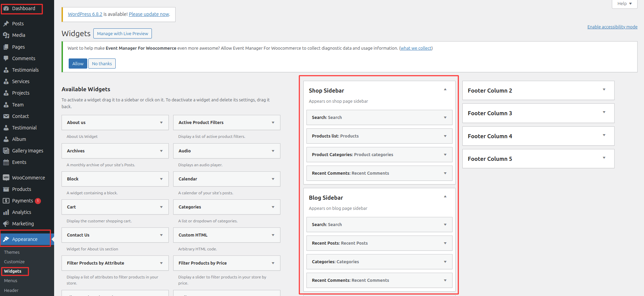Click the Analytics bar chart icon
This screenshot has width=644, height=296.
point(6,212)
